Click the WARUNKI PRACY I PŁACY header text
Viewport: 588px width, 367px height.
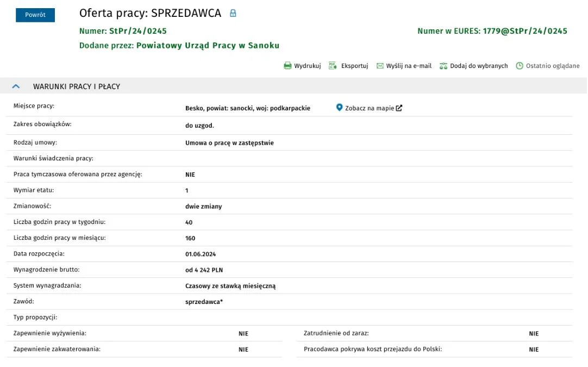77,86
